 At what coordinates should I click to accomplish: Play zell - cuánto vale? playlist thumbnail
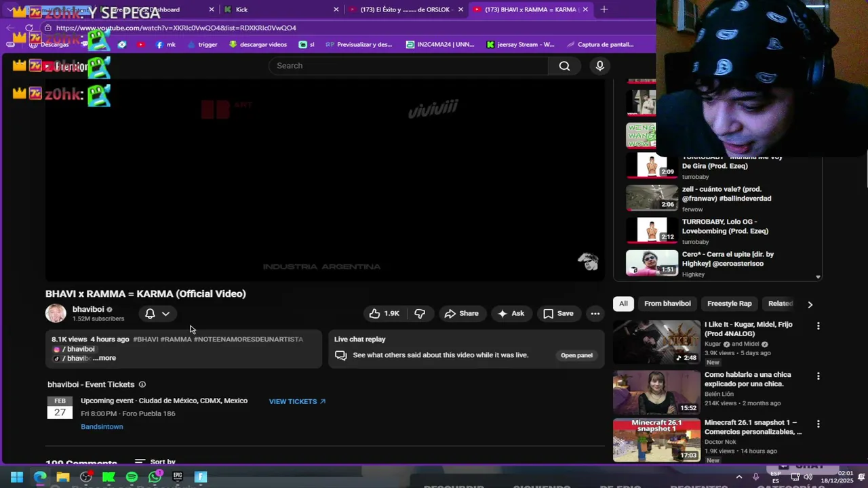click(x=652, y=198)
